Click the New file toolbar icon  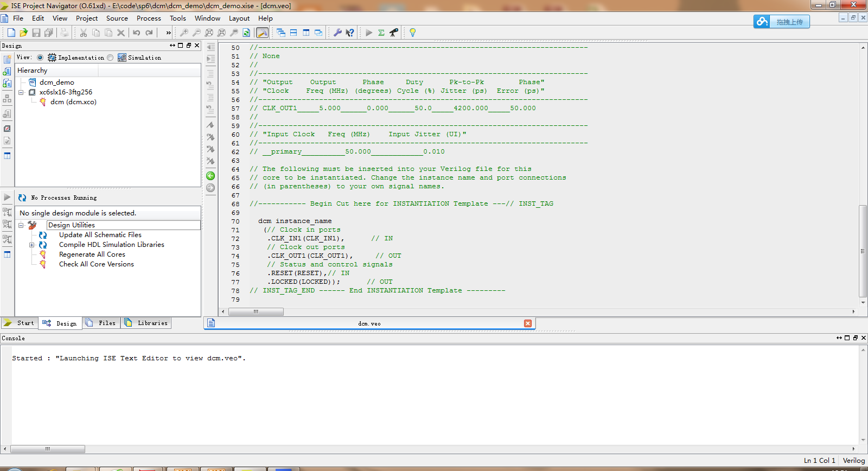tap(11, 33)
